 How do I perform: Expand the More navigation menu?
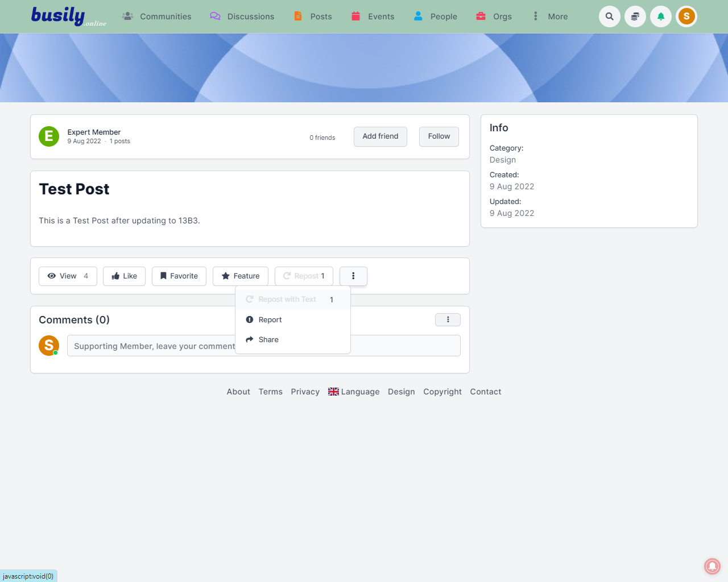pyautogui.click(x=550, y=16)
